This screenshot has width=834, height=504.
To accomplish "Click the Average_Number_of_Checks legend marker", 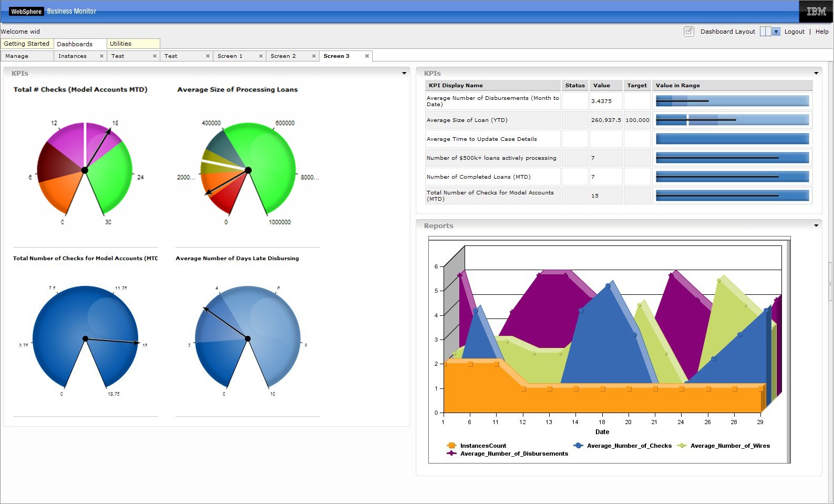I will click(x=578, y=446).
